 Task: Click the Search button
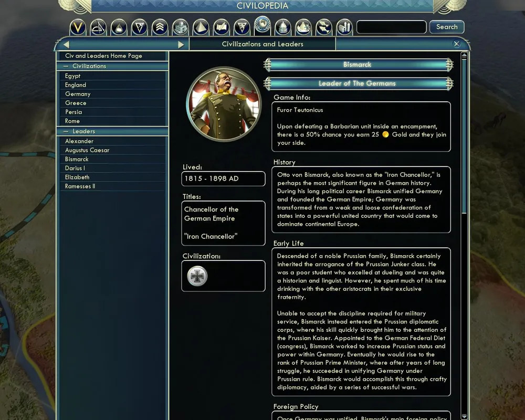[x=447, y=27]
